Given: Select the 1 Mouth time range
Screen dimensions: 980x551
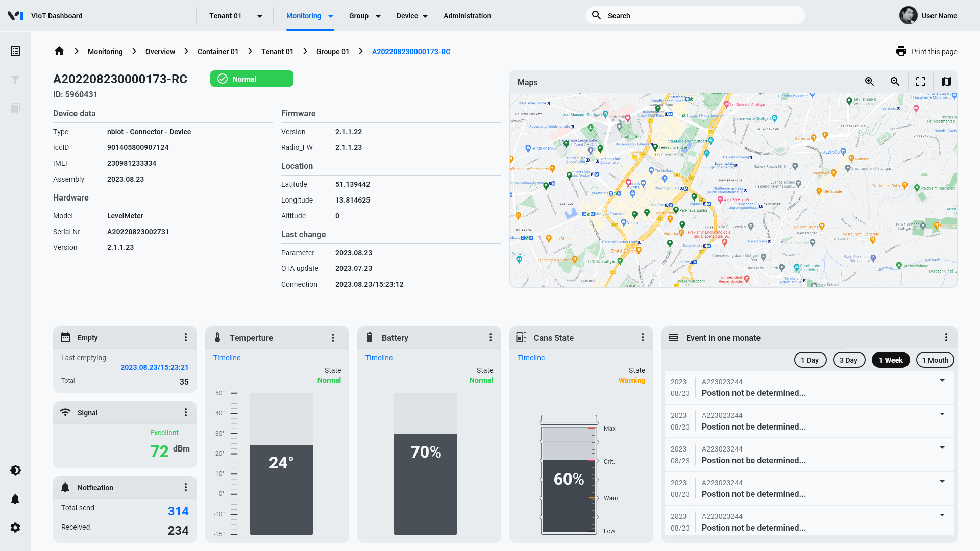Looking at the screenshot, I should click(935, 360).
